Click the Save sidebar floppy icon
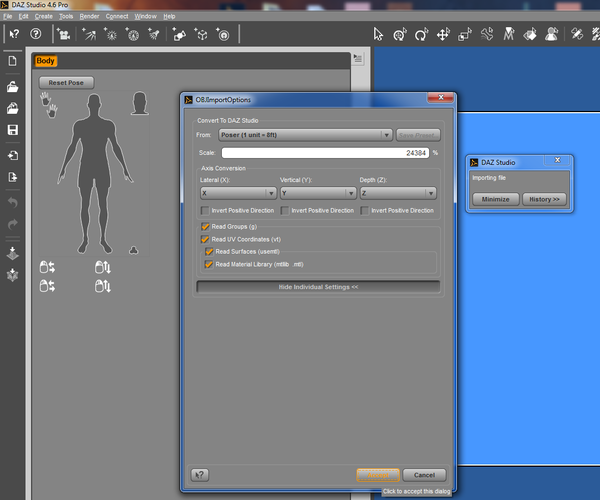The height and width of the screenshot is (500, 600). [13, 130]
